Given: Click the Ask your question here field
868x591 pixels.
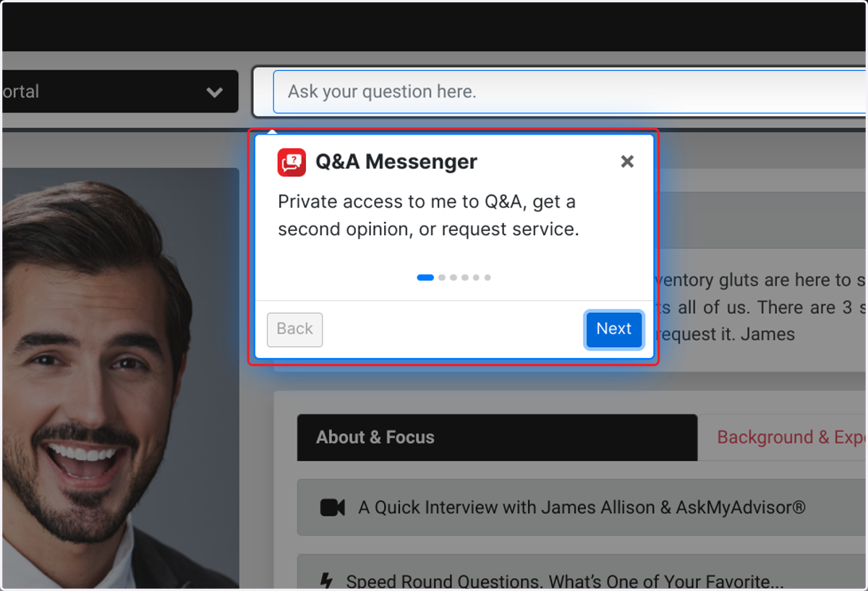Looking at the screenshot, I should 570,92.
